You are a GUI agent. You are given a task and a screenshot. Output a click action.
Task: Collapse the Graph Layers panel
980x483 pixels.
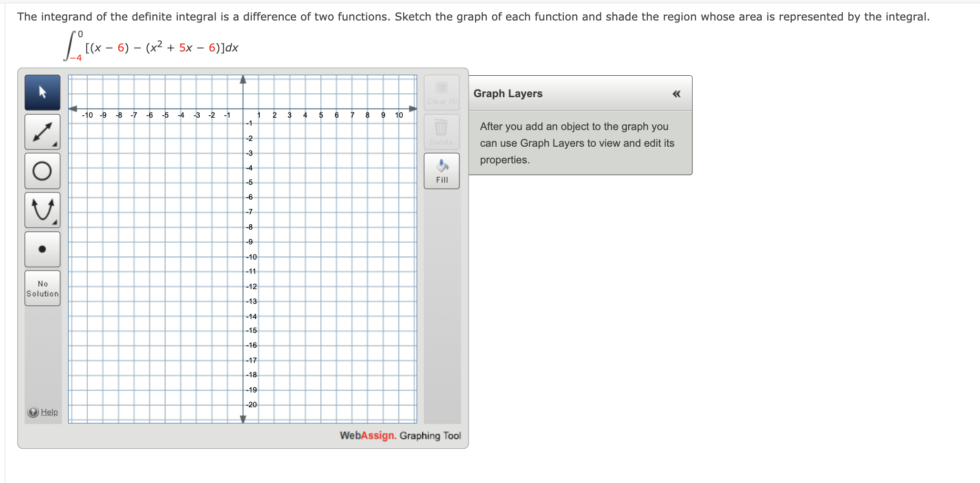[676, 94]
